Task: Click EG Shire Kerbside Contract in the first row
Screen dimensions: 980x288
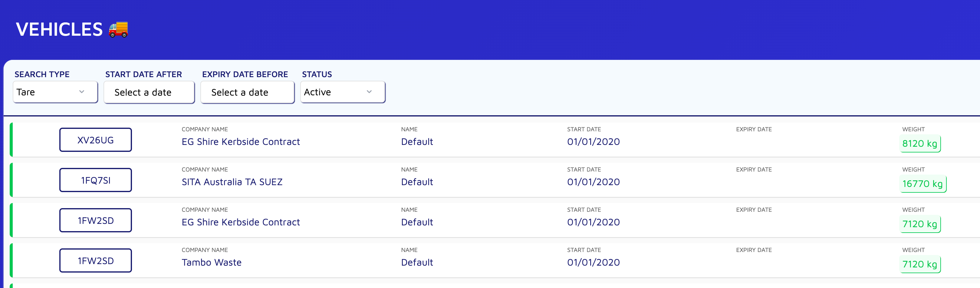Action: tap(241, 142)
